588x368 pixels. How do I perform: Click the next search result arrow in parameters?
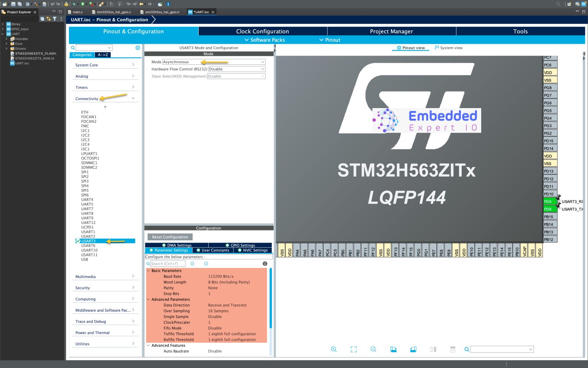pyautogui.click(x=206, y=264)
